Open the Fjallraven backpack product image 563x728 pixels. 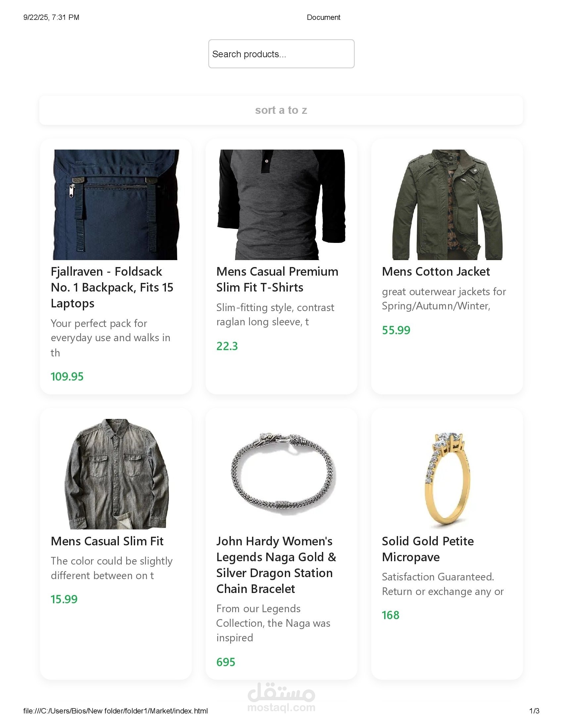click(x=116, y=205)
